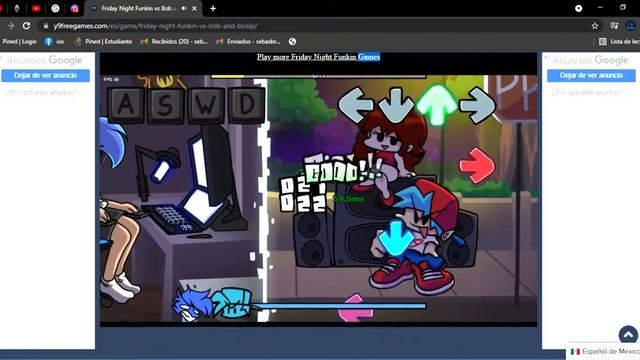Open the Lista de lectura reading list
Screen dimensions: 640x360
click(619, 42)
